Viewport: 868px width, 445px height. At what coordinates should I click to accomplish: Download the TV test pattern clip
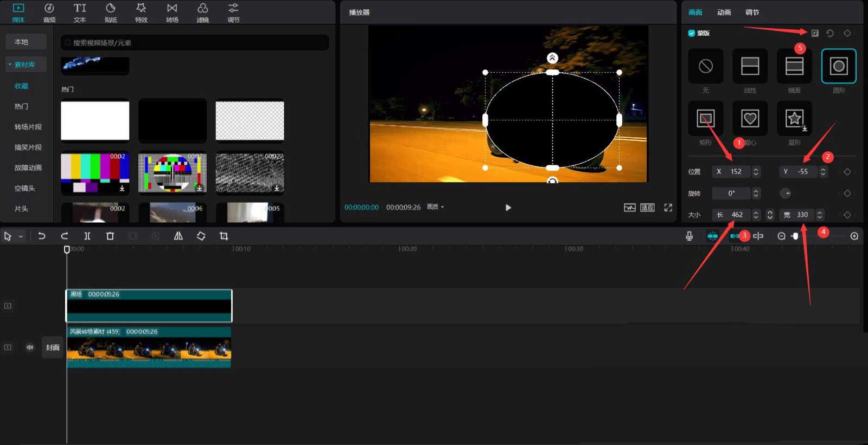(x=200, y=188)
